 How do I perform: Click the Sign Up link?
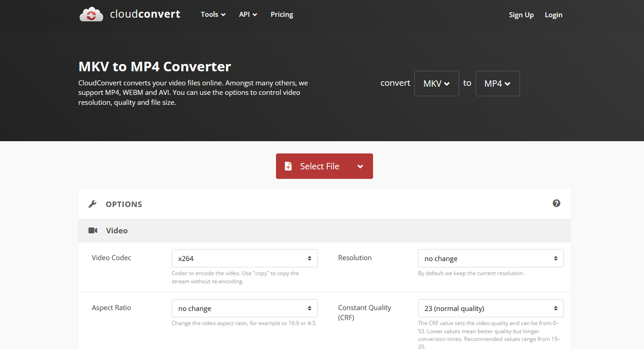pyautogui.click(x=521, y=15)
